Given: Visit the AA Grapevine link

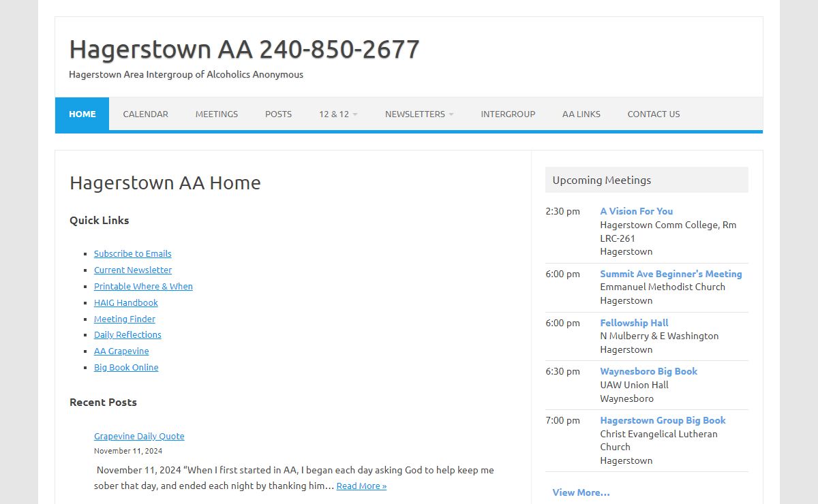Looking at the screenshot, I should pos(121,351).
